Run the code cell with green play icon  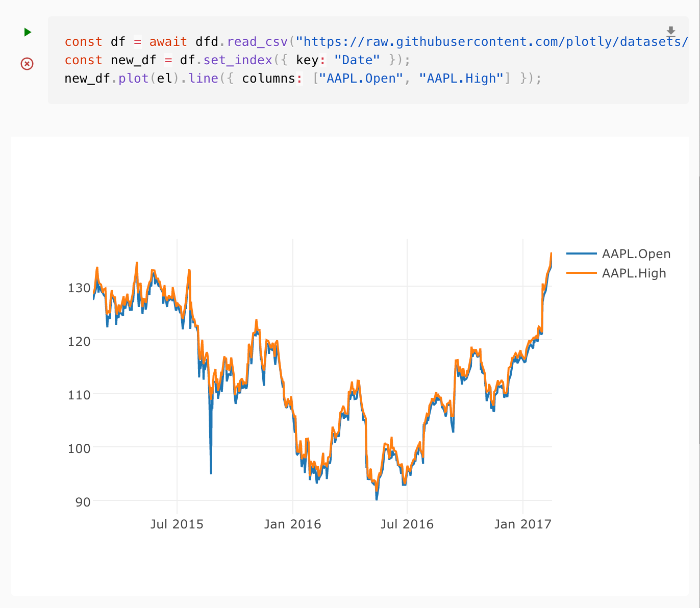[28, 32]
